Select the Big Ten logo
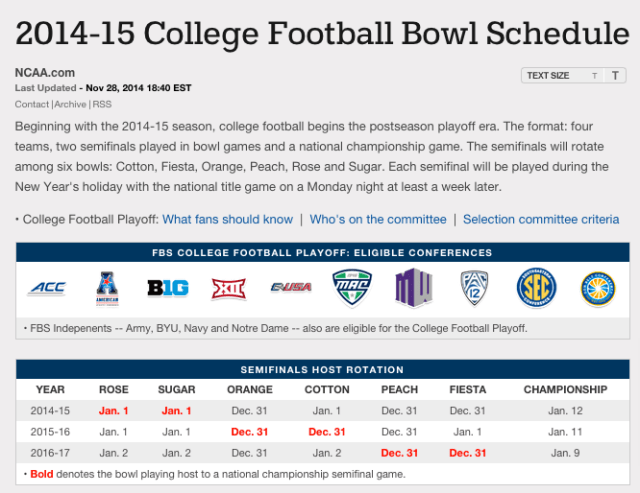Image resolution: width=640 pixels, height=493 pixels. (x=168, y=288)
